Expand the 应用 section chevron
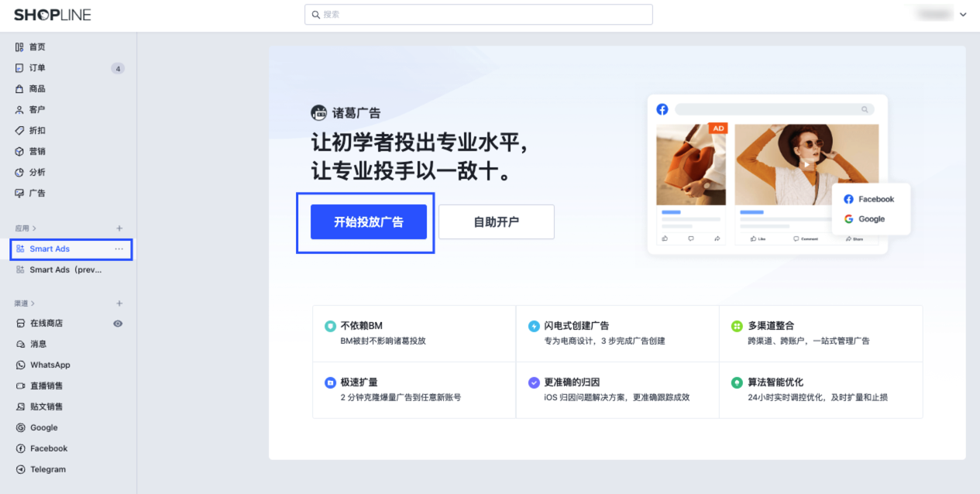Screen dimensions: 980x494 [34, 228]
